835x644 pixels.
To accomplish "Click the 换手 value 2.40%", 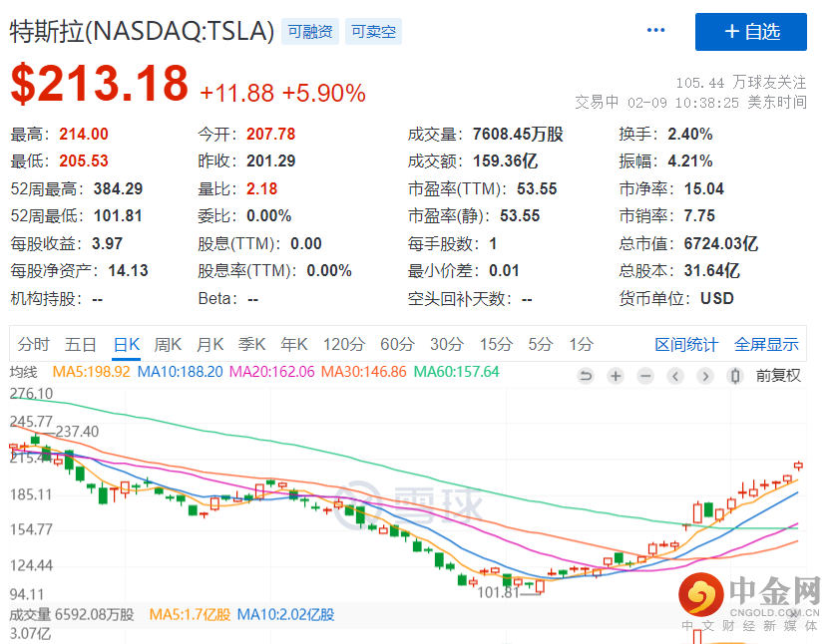I will tap(690, 135).
